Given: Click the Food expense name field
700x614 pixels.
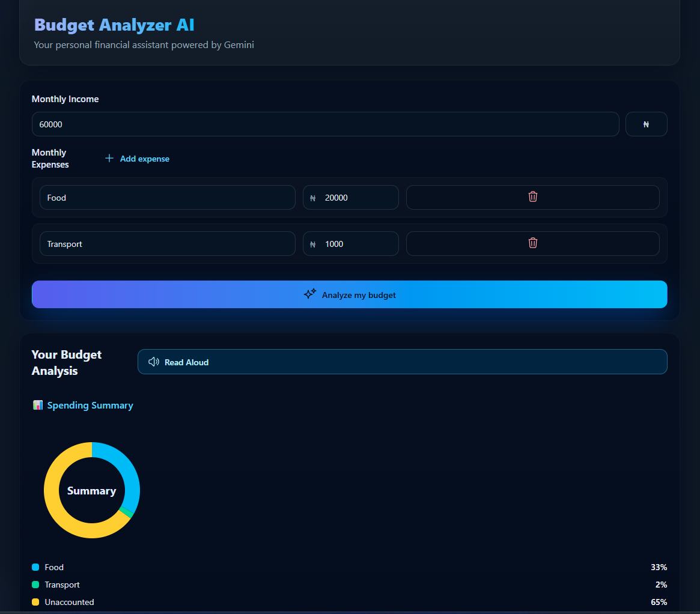Looking at the screenshot, I should click(x=168, y=198).
